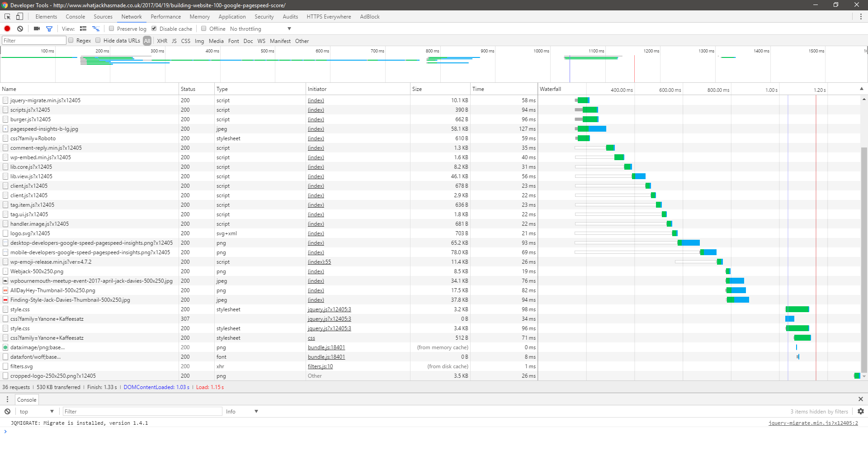Clear the console with the ban icon
This screenshot has width=868, height=475.
[x=8, y=411]
